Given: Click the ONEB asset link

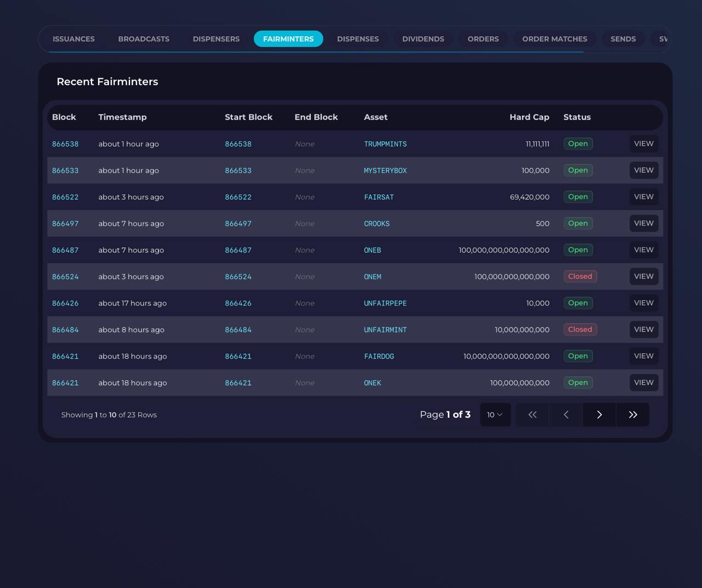Looking at the screenshot, I should coord(372,250).
